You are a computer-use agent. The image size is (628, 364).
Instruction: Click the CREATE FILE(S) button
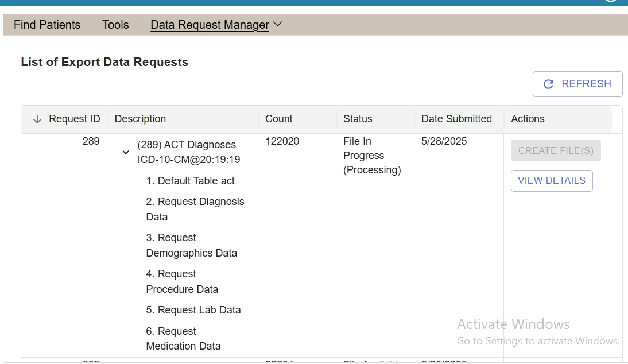point(555,150)
